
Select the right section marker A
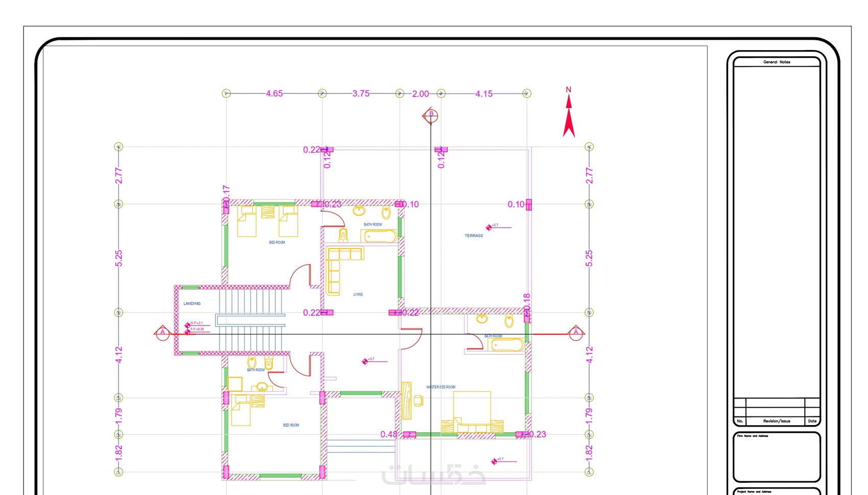[x=576, y=333]
